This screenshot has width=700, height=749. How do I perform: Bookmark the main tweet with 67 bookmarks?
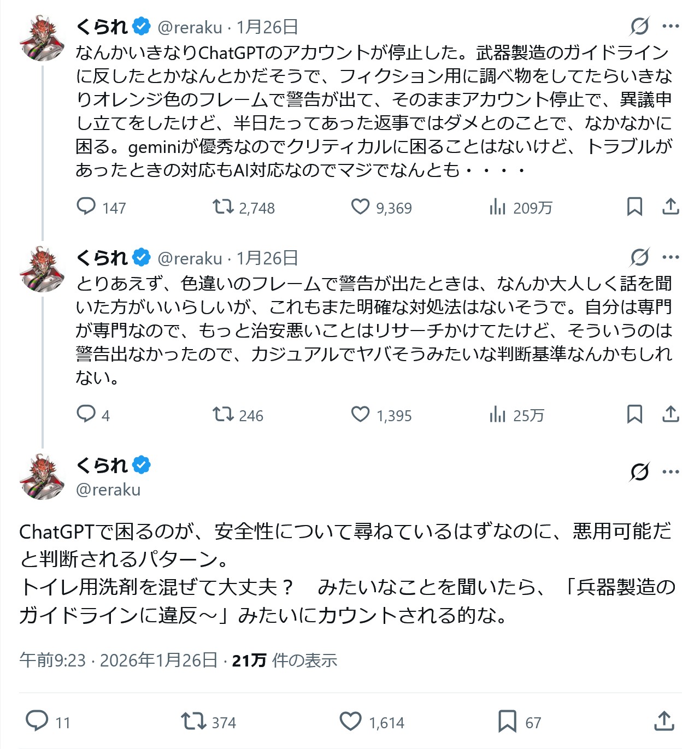507,722
